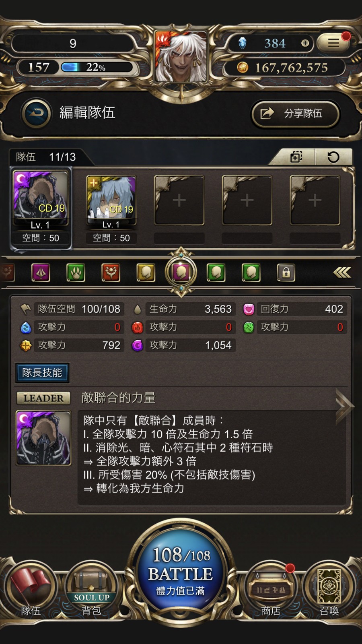Open the hamburger menu icon

pos(333,43)
